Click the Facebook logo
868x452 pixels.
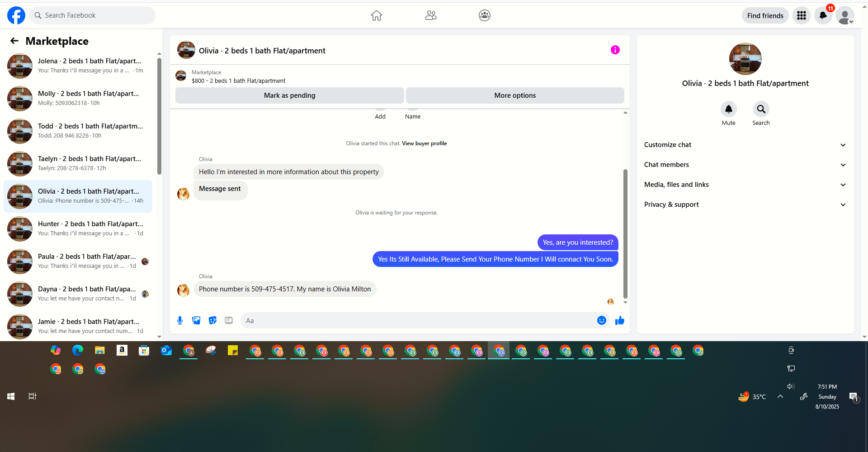(x=16, y=15)
